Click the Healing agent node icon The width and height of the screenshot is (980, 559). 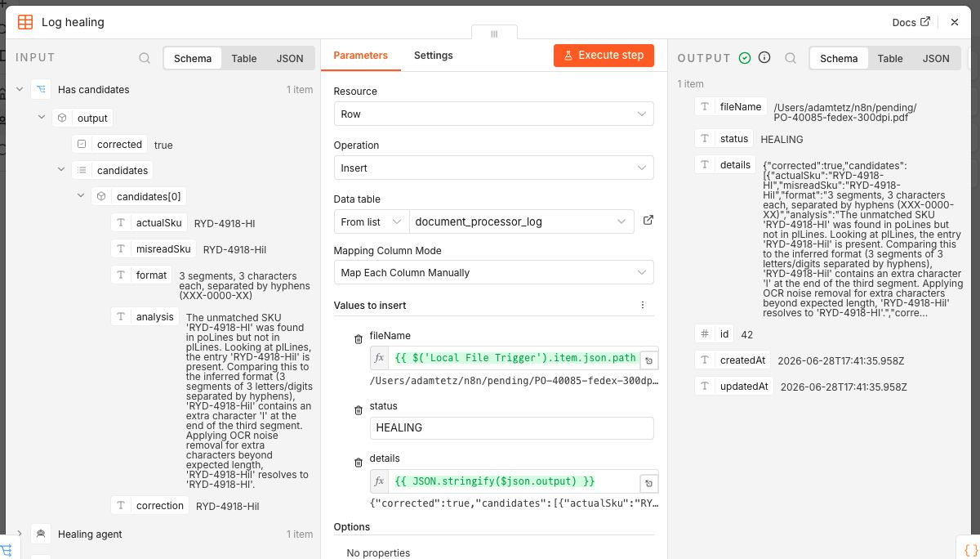(x=41, y=534)
